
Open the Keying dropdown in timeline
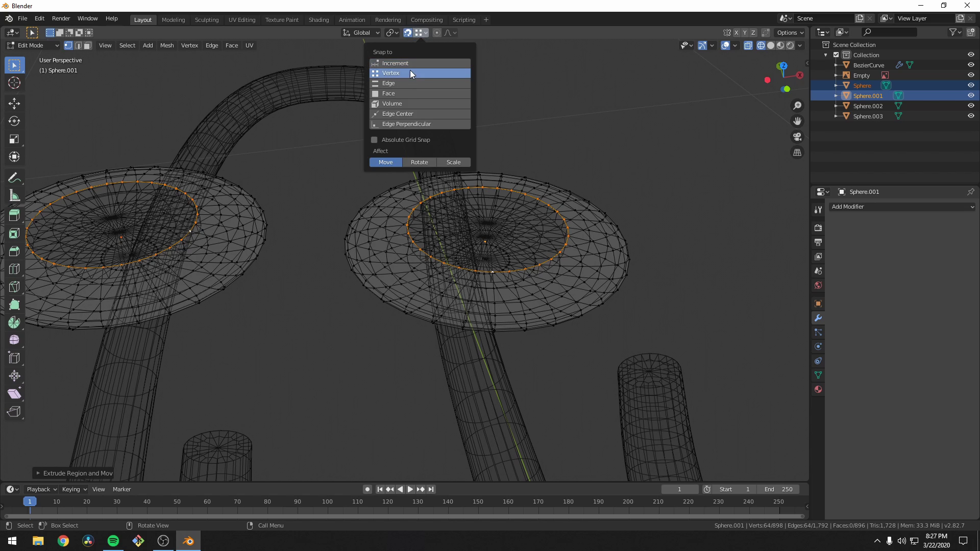tap(74, 489)
